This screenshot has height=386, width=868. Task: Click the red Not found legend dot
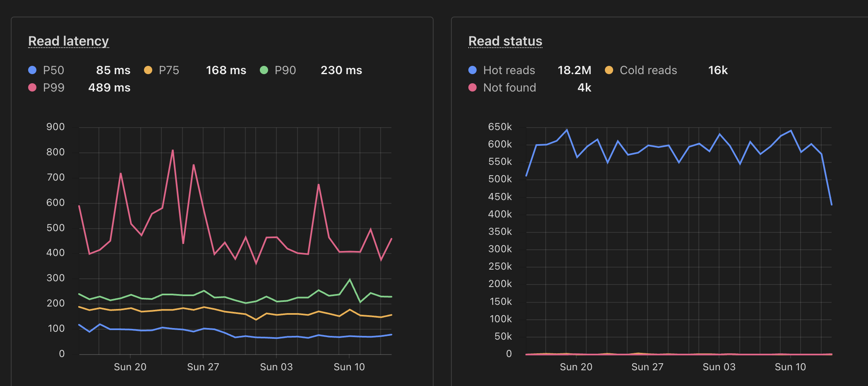(472, 87)
